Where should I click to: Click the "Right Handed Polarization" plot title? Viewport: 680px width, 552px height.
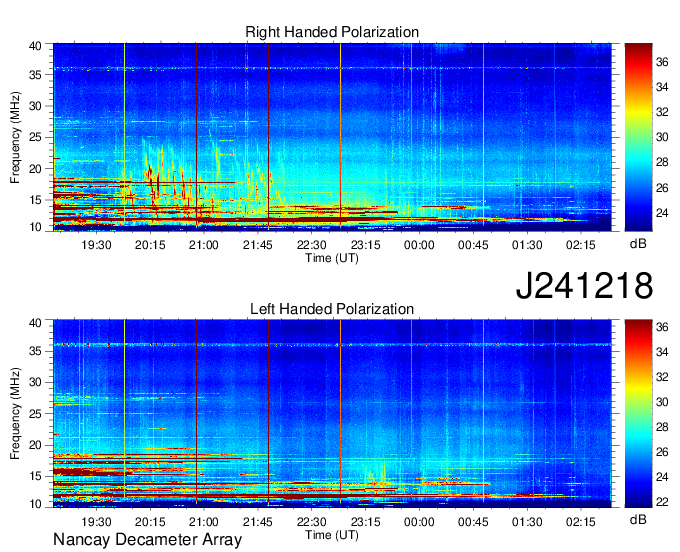(x=332, y=32)
